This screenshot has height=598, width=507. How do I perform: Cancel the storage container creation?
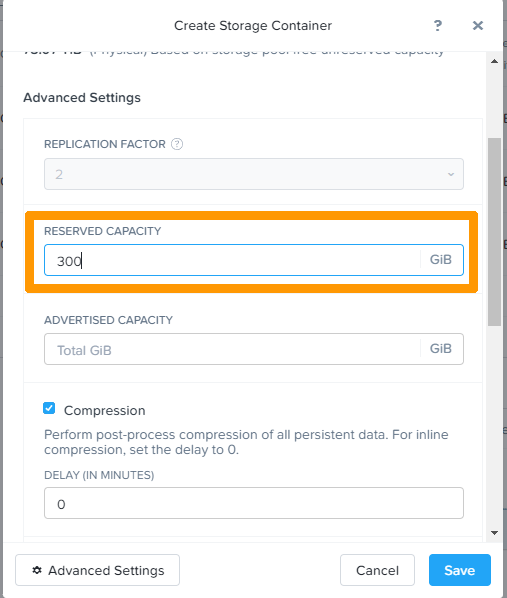(377, 570)
